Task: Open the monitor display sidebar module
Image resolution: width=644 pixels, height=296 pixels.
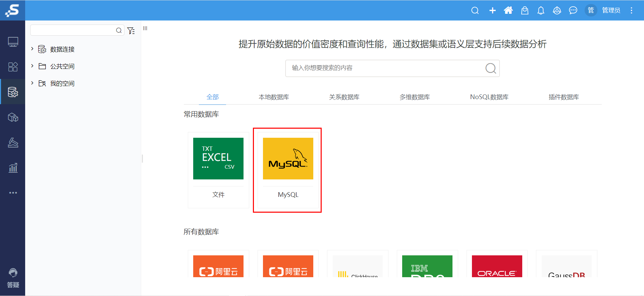Action: 13,42
